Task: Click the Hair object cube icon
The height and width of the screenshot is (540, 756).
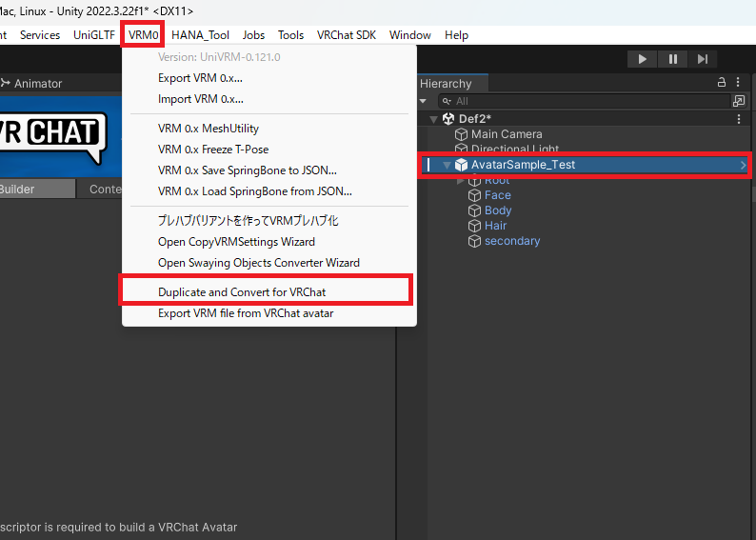Action: tap(475, 226)
